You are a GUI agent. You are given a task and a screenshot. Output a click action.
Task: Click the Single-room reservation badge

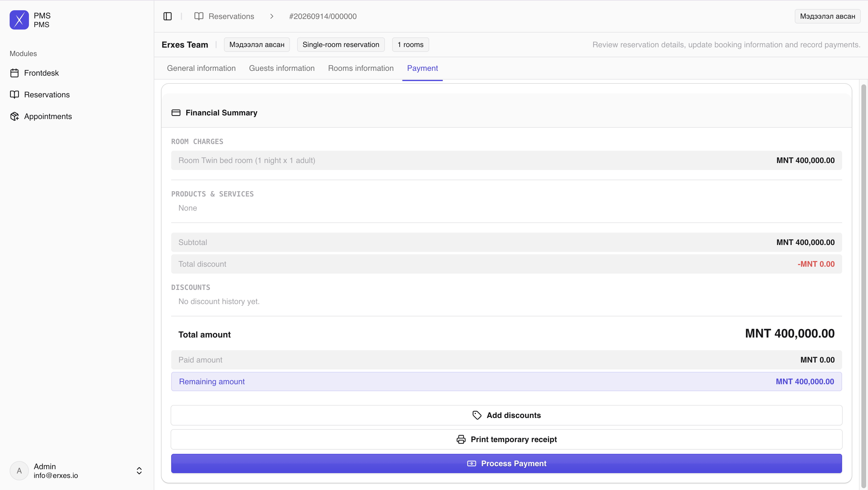coord(341,45)
